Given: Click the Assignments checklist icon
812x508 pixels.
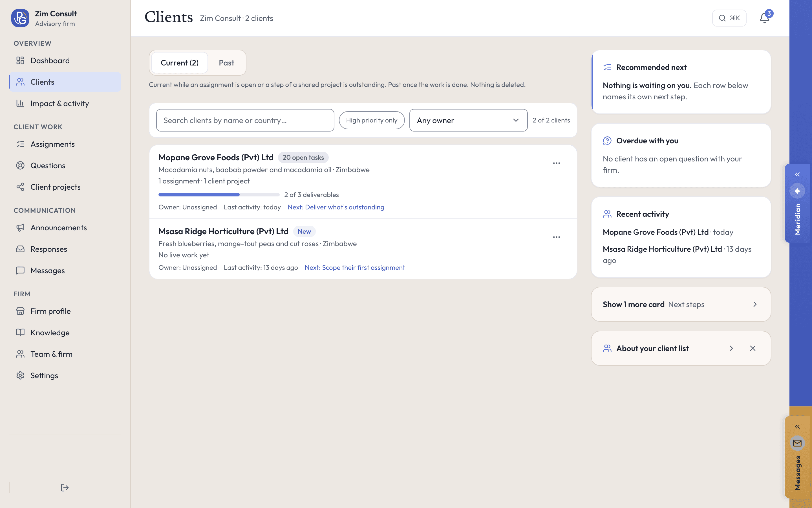Looking at the screenshot, I should tap(20, 144).
